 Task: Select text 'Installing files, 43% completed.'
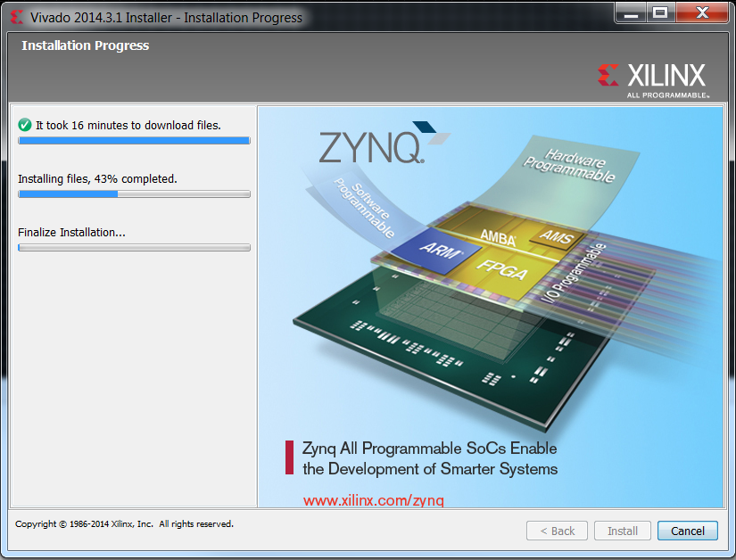coord(97,178)
